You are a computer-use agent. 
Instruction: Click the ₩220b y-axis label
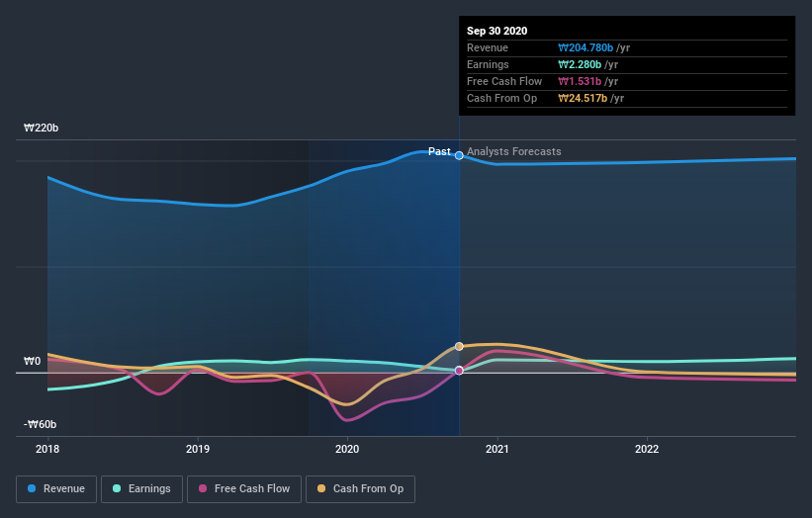pyautogui.click(x=41, y=128)
